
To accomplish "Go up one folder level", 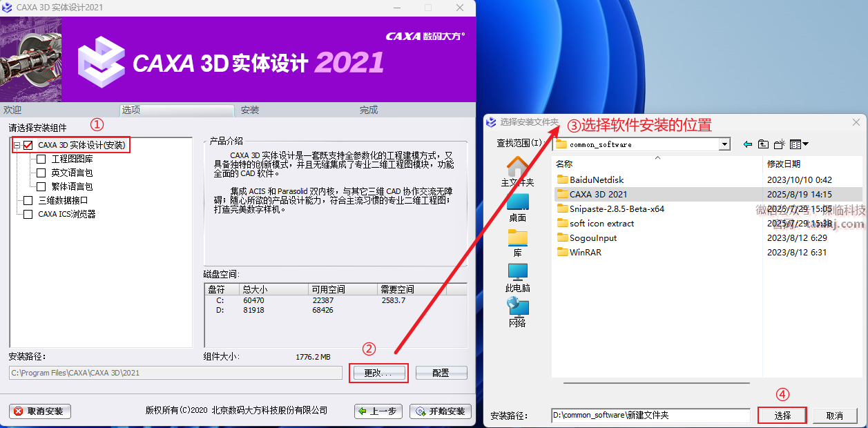I will (x=763, y=144).
